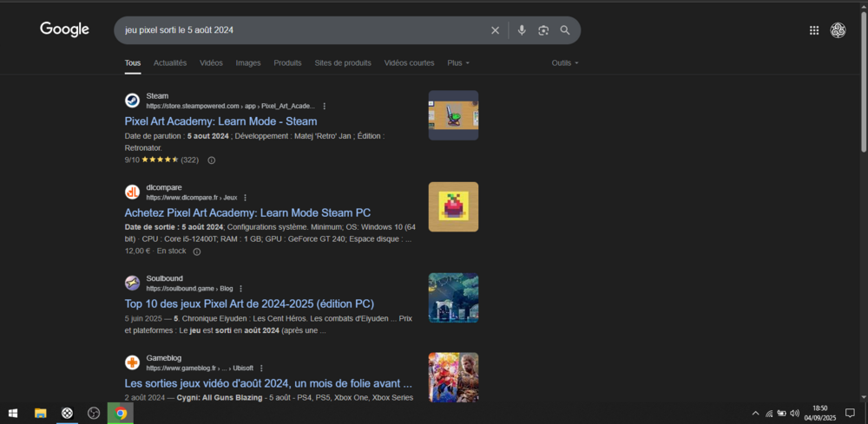Image resolution: width=868 pixels, height=424 pixels.
Task: Open the Google account profile avatar
Action: click(838, 30)
